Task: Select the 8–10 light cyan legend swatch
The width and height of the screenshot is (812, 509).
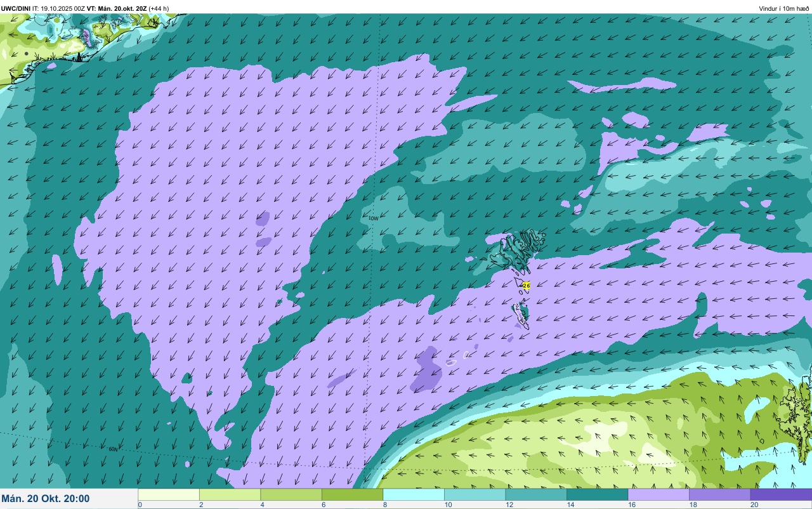Action: tap(414, 494)
